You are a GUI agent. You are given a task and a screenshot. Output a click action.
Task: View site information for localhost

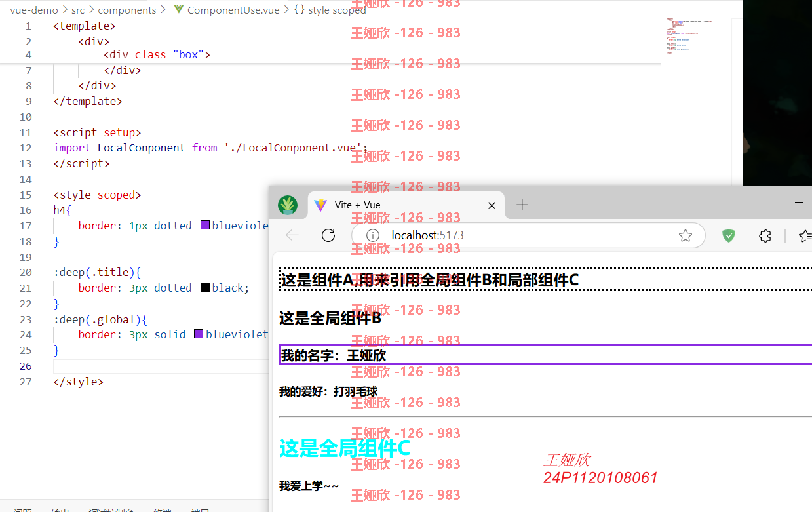(x=372, y=235)
